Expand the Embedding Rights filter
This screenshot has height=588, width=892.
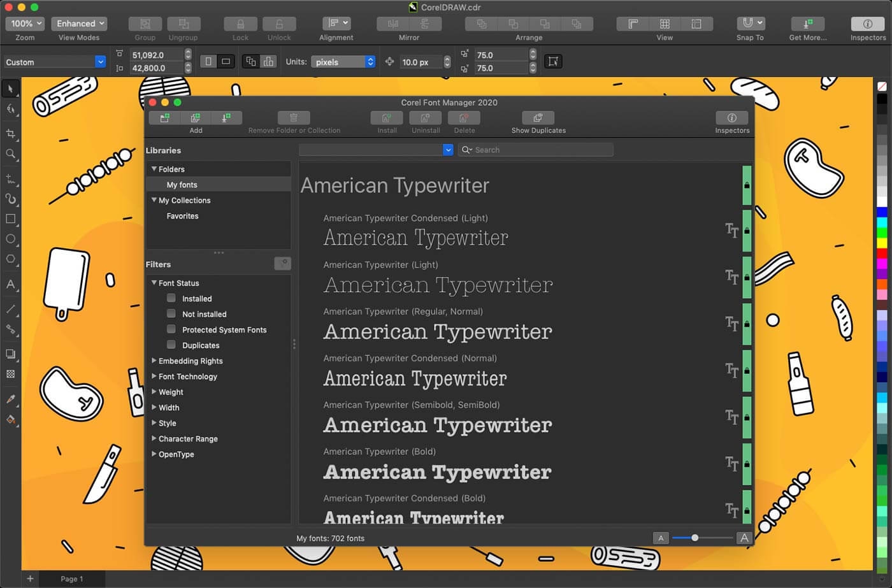pyautogui.click(x=154, y=361)
